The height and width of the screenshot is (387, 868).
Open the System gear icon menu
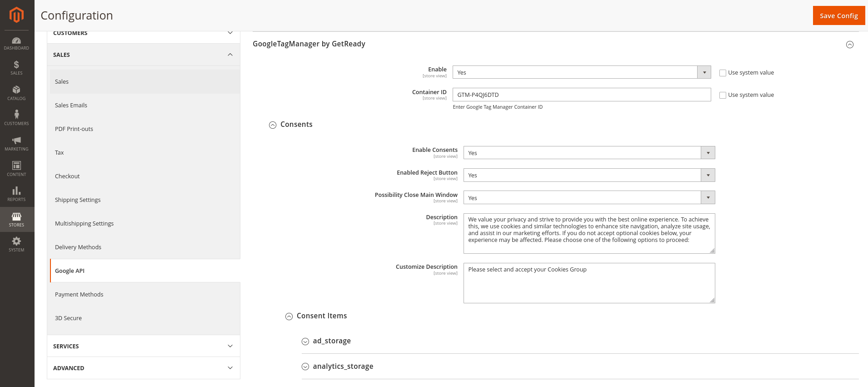click(x=16, y=244)
